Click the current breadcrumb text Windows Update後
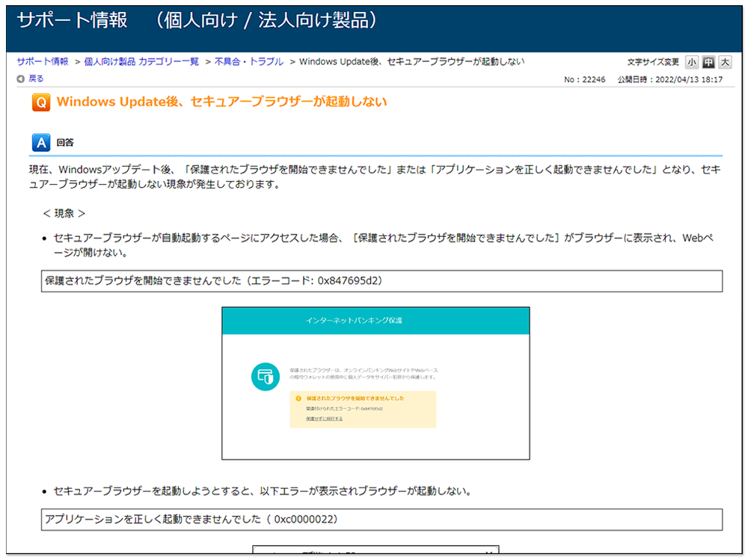Viewport: 748px width, 560px height. pos(411,61)
